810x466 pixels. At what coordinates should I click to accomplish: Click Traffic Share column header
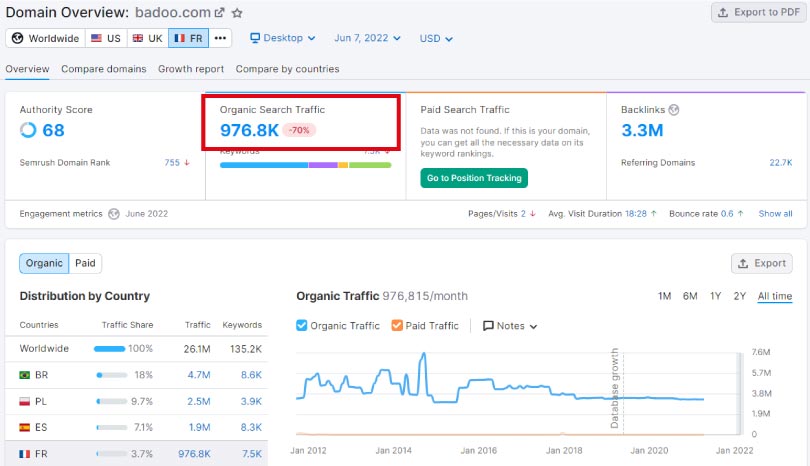(127, 325)
